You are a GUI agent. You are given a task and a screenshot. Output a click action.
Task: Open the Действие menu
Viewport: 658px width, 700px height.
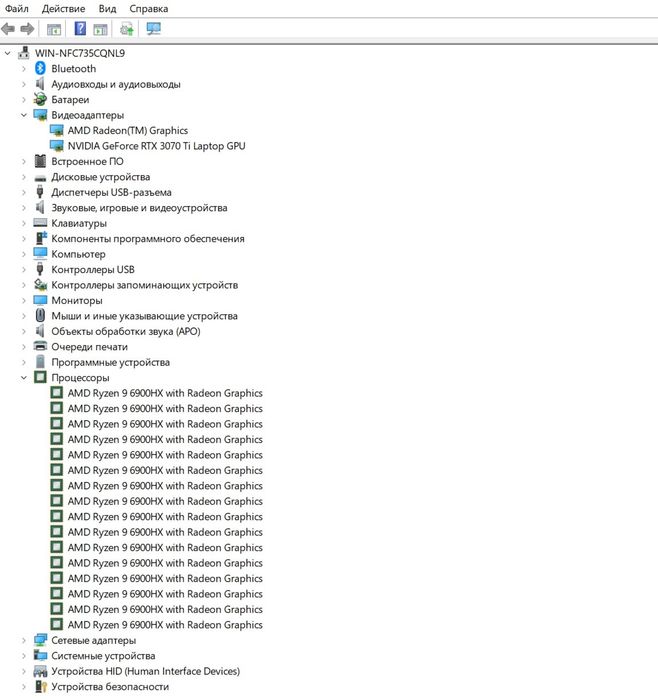[63, 8]
